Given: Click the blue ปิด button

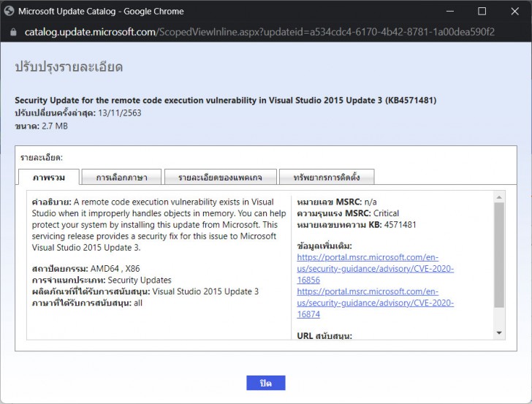Looking at the screenshot, I should (266, 383).
